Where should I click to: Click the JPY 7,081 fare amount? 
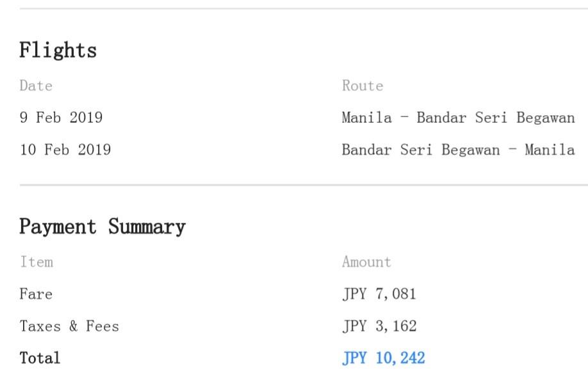point(379,294)
